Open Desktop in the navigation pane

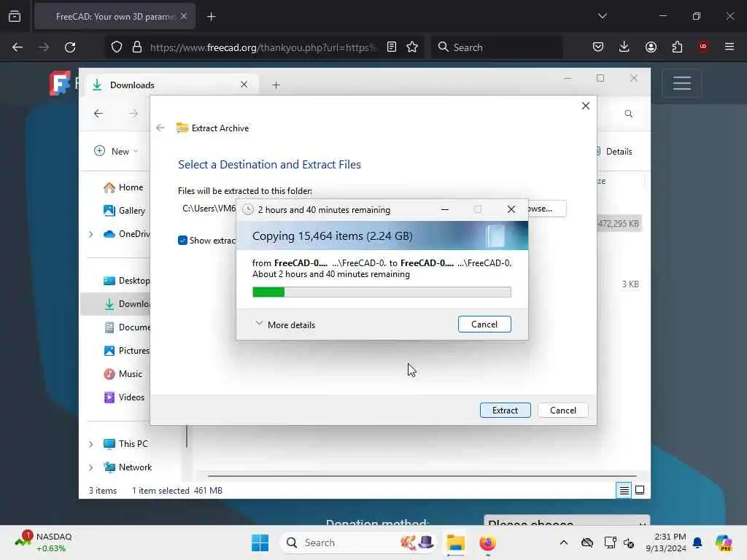point(126,281)
